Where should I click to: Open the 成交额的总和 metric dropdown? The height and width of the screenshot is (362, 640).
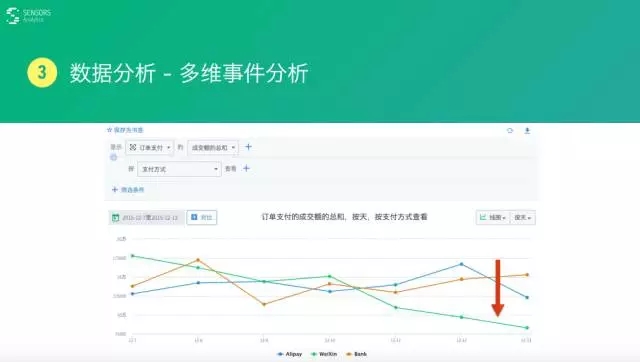point(213,147)
